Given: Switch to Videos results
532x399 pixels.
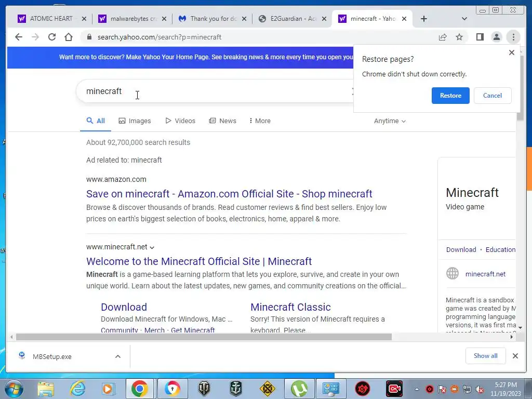Looking at the screenshot, I should pyautogui.click(x=180, y=121).
